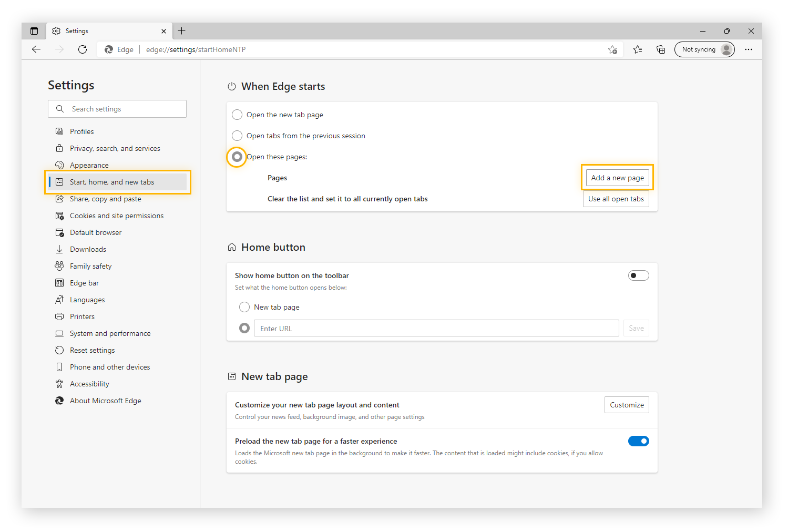Click the Accessibility icon
The width and height of the screenshot is (788, 532).
(x=59, y=384)
